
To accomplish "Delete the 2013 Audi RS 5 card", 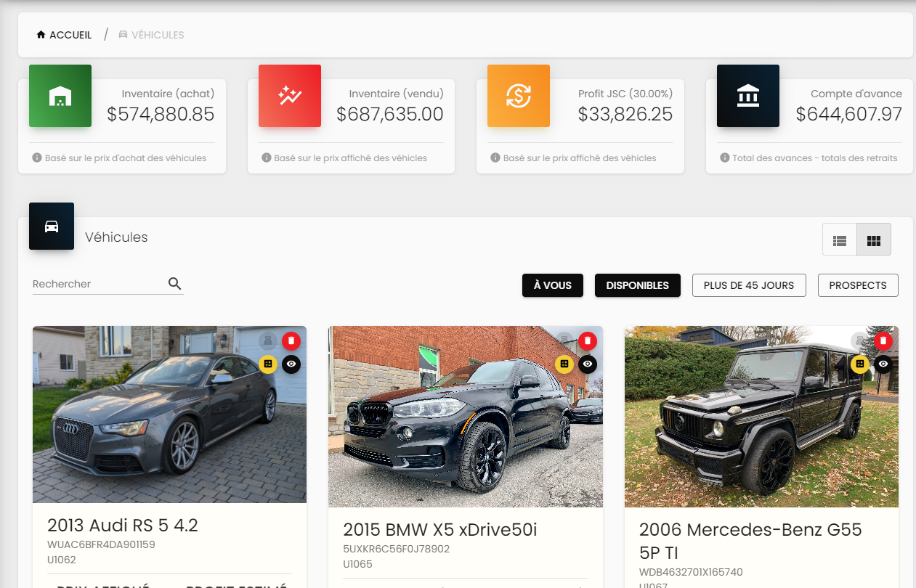I will pos(291,340).
